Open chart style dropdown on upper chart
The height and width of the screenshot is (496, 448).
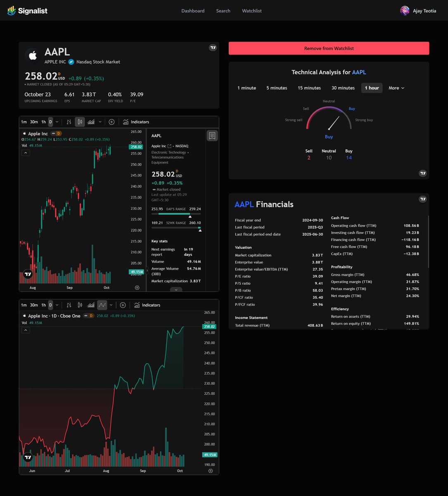click(x=100, y=122)
